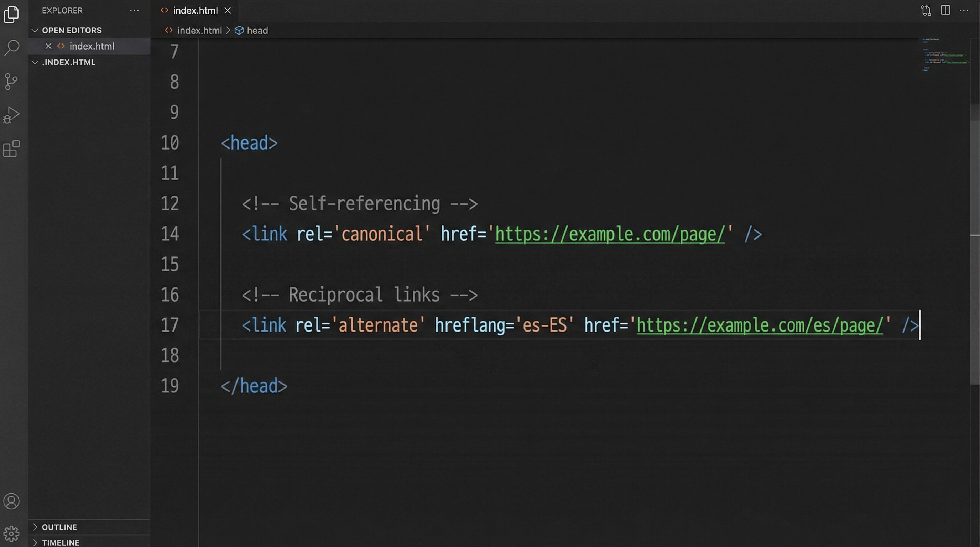980x547 pixels.
Task: Collapse the .INDEX.HTML folder section
Action: click(35, 62)
